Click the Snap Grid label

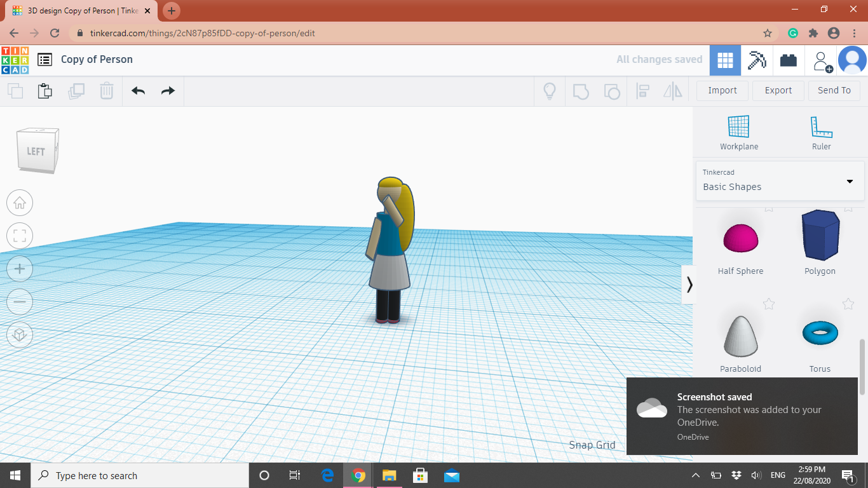pos(592,445)
